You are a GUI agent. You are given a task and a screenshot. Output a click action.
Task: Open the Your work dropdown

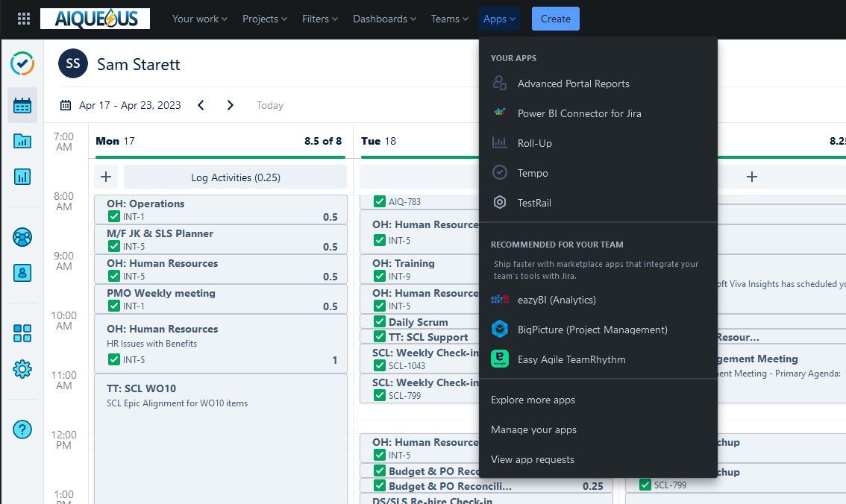coord(199,19)
